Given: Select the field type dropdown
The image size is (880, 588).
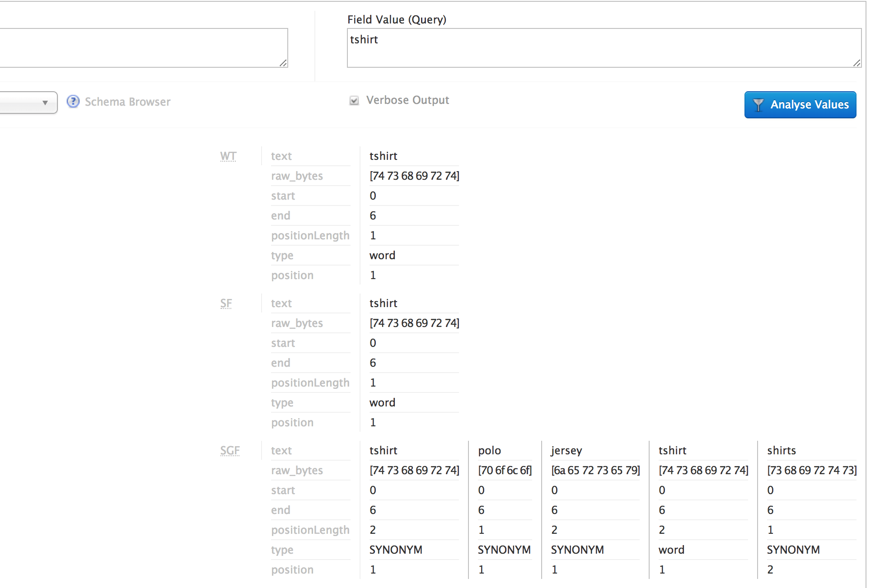Looking at the screenshot, I should point(26,102).
